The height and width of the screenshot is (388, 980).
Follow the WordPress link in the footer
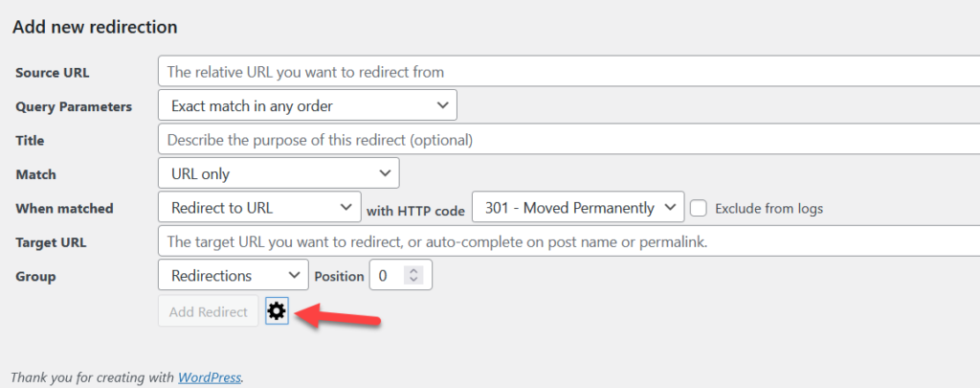point(210,377)
